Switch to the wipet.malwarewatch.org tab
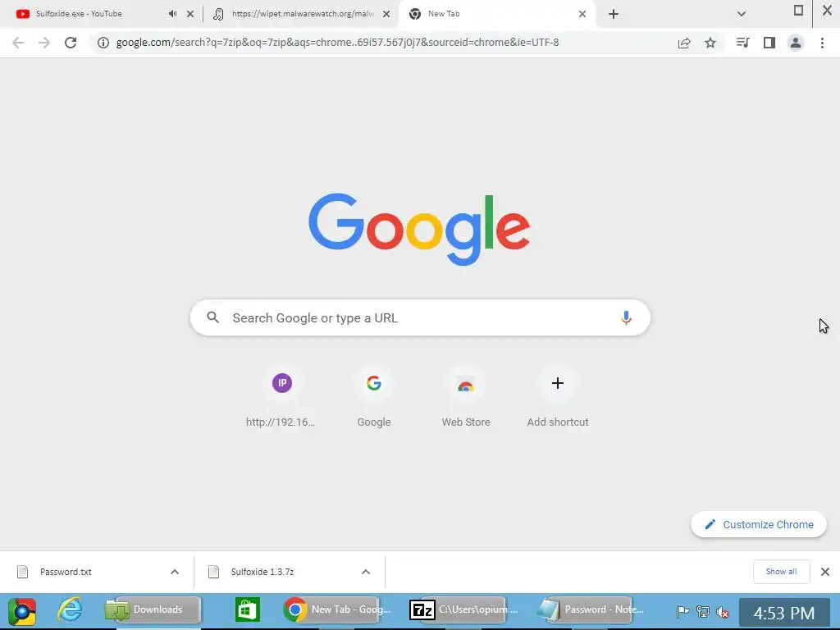The image size is (840, 630). pos(303,14)
